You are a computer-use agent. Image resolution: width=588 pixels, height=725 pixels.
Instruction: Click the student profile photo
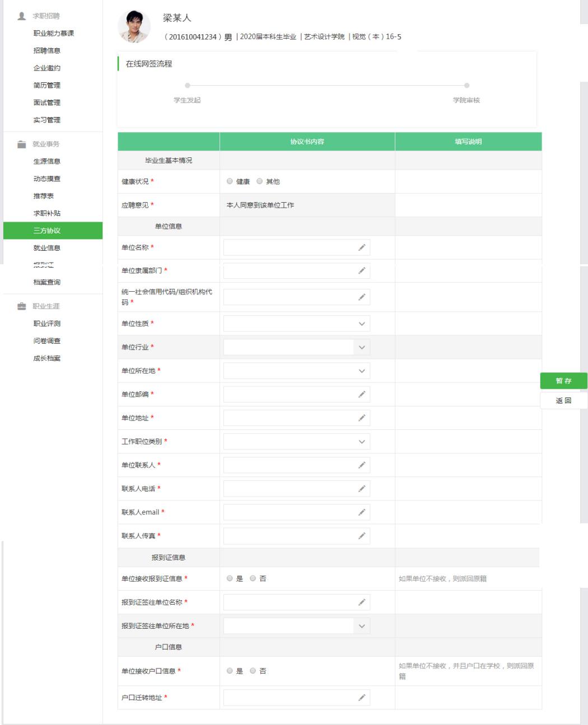click(x=134, y=27)
